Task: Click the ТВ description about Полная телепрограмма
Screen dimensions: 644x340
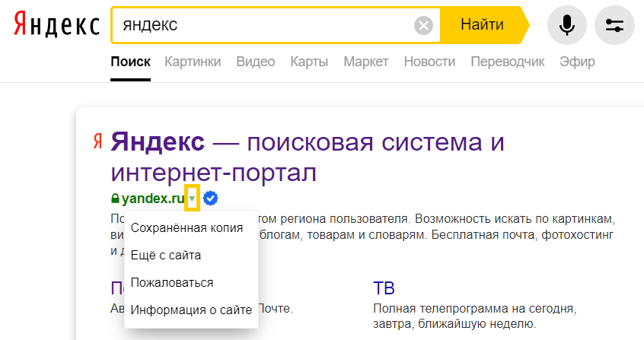Action: click(474, 316)
